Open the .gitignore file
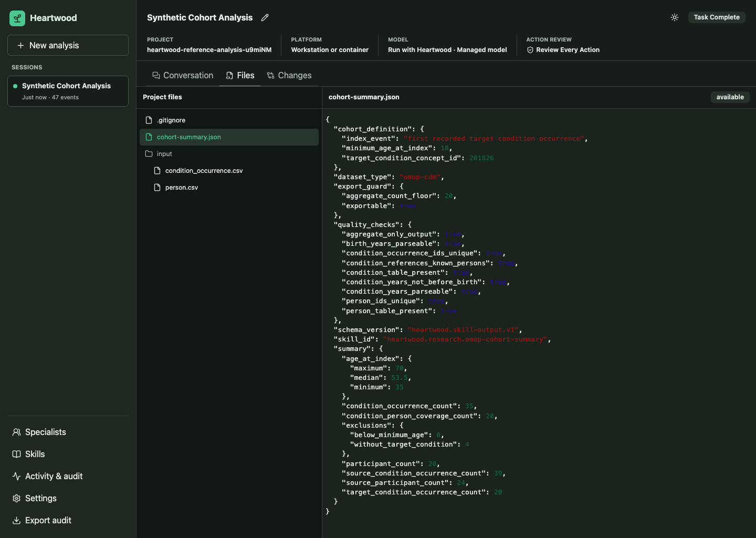 point(229,120)
